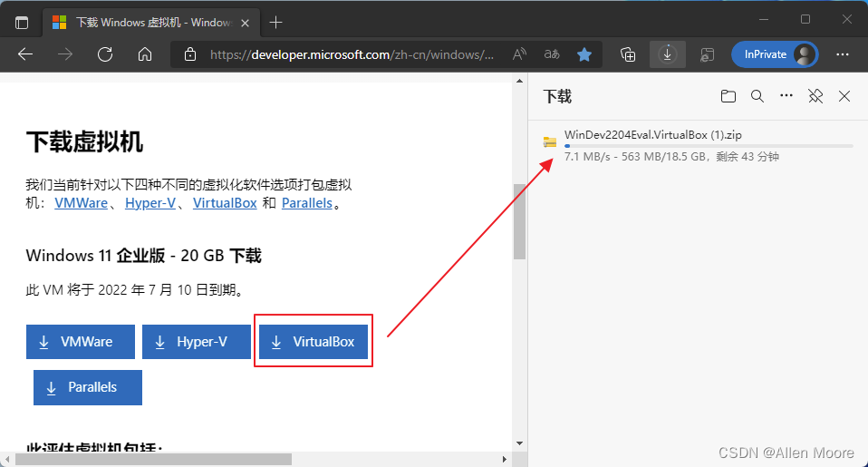Image resolution: width=868 pixels, height=467 pixels.
Task: Open the Hyper-V hyperlink in paragraph
Action: click(150, 203)
